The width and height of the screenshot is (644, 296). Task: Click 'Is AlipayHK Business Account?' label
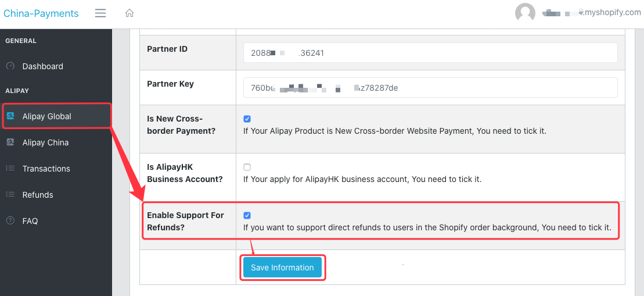pyautogui.click(x=185, y=173)
